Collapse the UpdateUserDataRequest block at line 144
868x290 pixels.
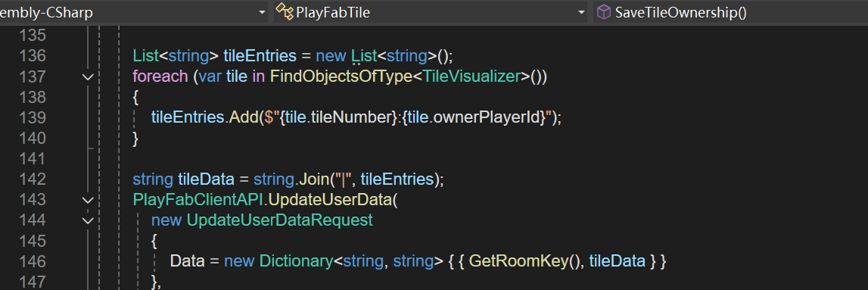tap(88, 220)
